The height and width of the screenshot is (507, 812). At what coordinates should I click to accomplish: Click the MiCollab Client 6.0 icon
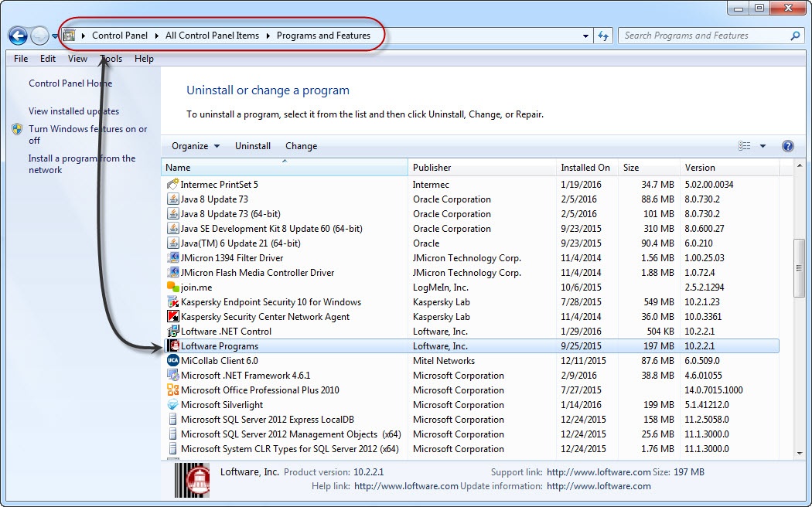tap(172, 361)
